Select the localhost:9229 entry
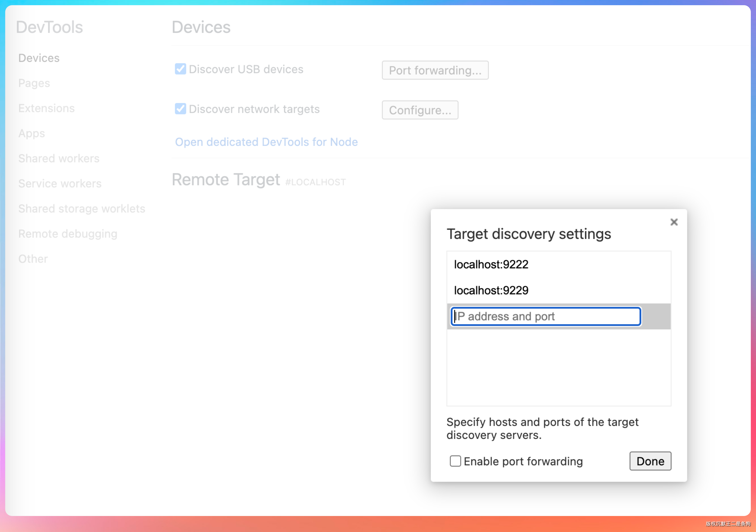This screenshot has height=532, width=756. (558, 290)
